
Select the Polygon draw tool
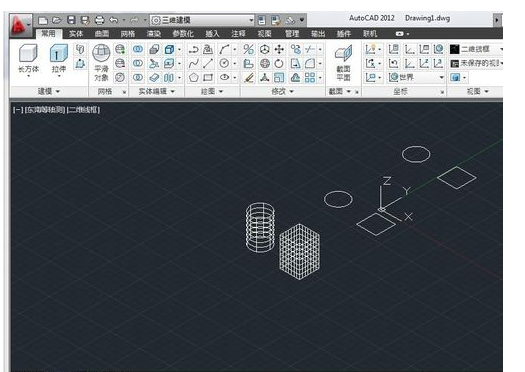(194, 78)
